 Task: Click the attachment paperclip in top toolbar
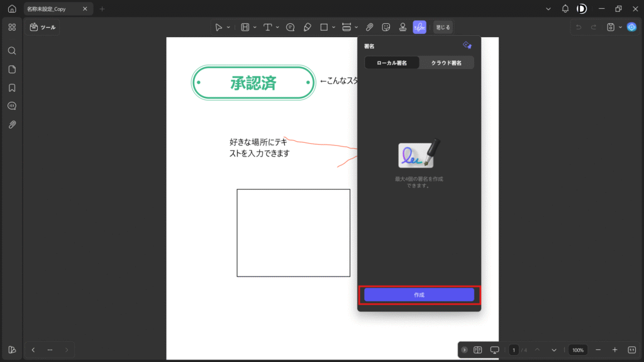370,27
